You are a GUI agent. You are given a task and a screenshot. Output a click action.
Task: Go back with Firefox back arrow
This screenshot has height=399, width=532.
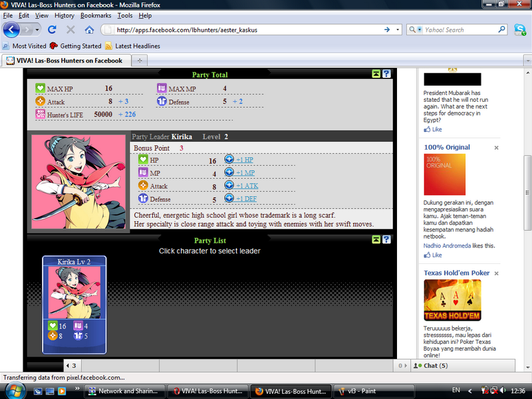11,30
